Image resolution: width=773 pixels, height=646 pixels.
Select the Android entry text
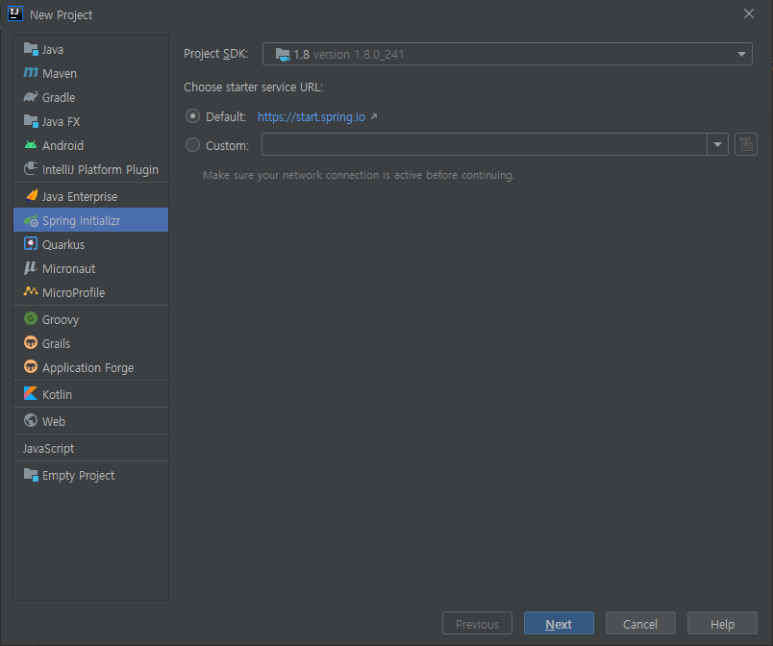(63, 145)
